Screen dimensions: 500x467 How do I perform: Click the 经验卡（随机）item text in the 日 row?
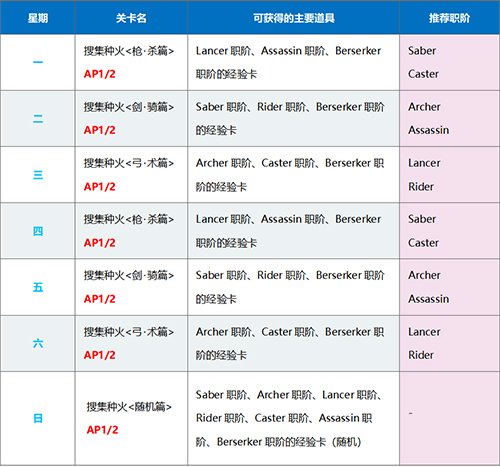point(289,418)
